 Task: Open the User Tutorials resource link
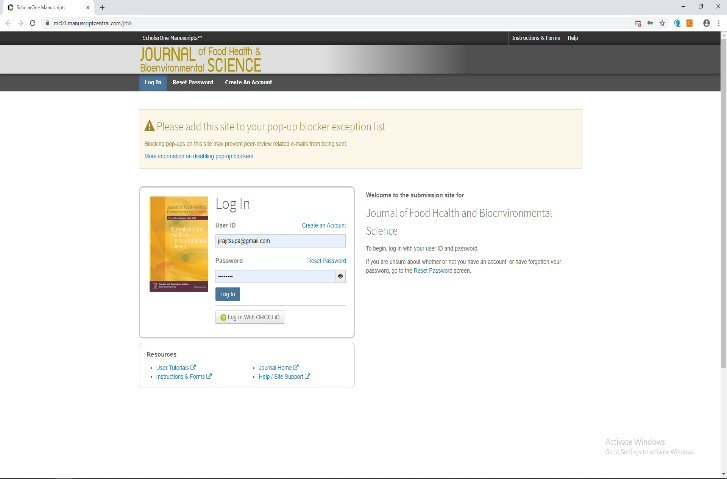coord(176,368)
